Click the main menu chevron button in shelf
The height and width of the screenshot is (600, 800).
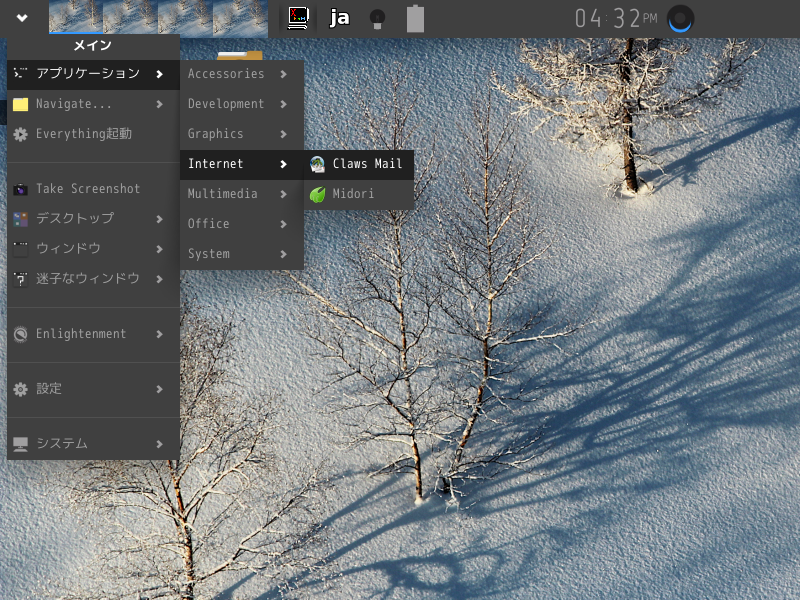21,18
